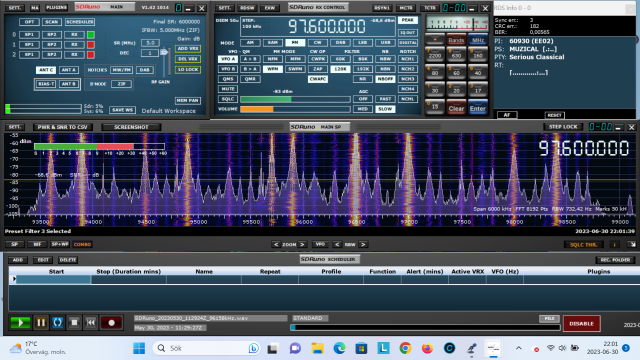Rewind playback to the start

click(91, 323)
